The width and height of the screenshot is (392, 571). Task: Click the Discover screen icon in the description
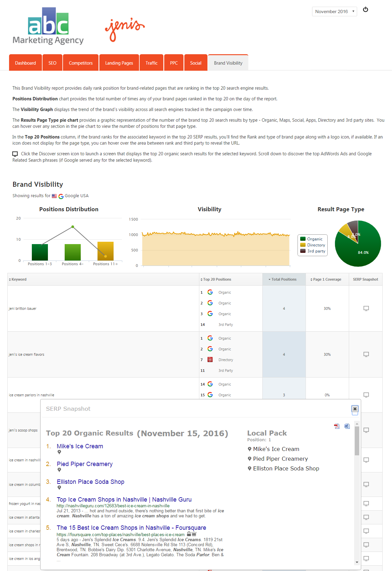15,154
